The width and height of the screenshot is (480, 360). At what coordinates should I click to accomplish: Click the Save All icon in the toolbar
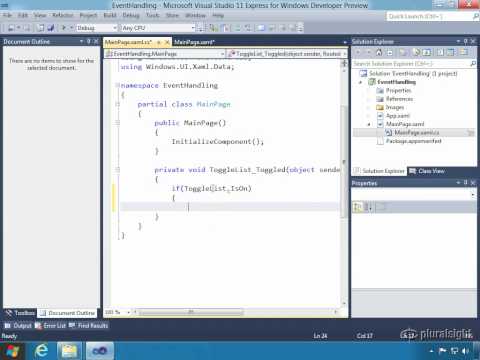tap(50, 28)
